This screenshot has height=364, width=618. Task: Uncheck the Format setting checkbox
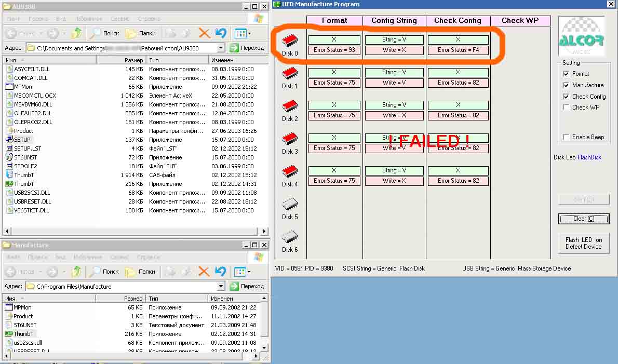[567, 74]
